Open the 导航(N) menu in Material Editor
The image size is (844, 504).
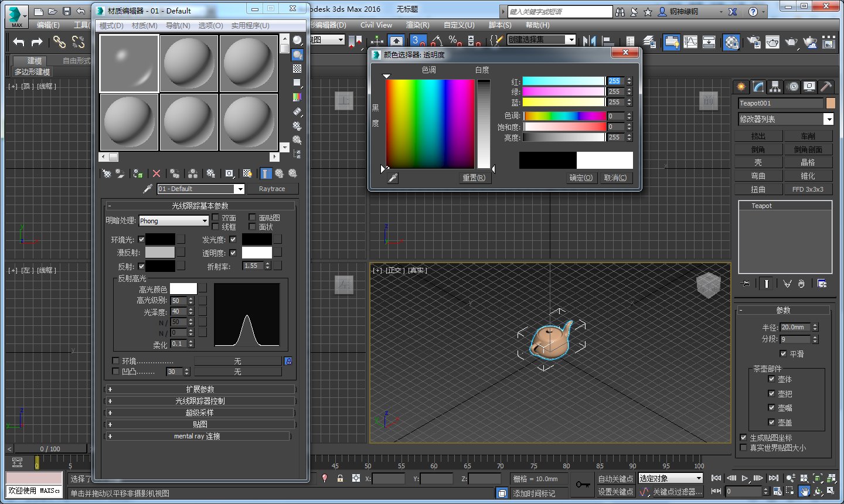click(178, 26)
